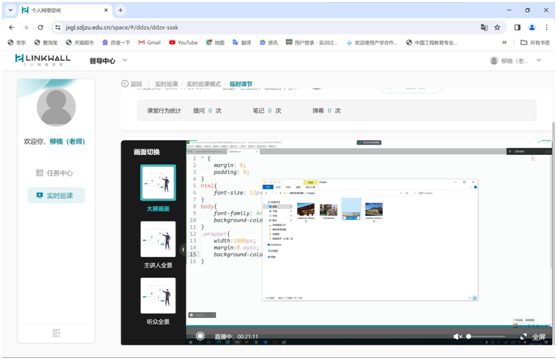Unmute the video with speaker icon

coord(458,336)
